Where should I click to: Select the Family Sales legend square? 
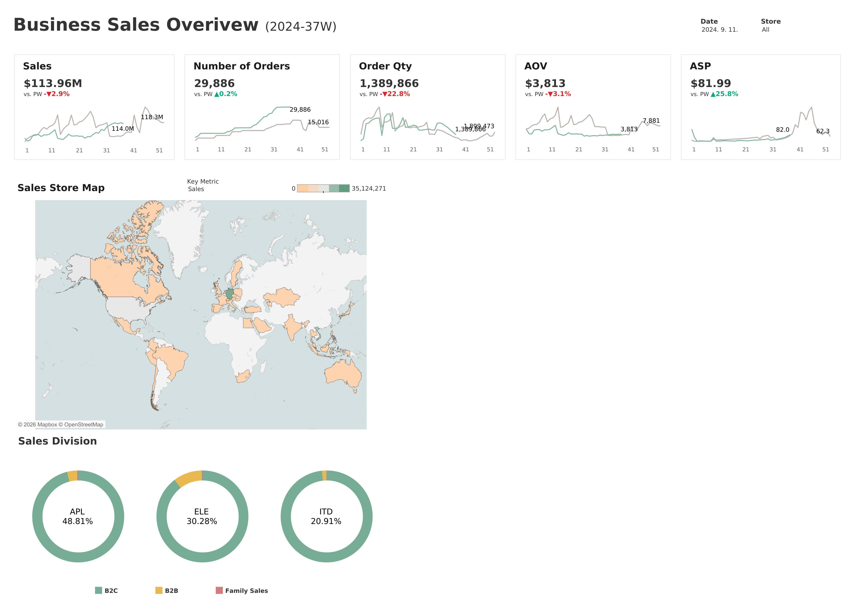(219, 590)
